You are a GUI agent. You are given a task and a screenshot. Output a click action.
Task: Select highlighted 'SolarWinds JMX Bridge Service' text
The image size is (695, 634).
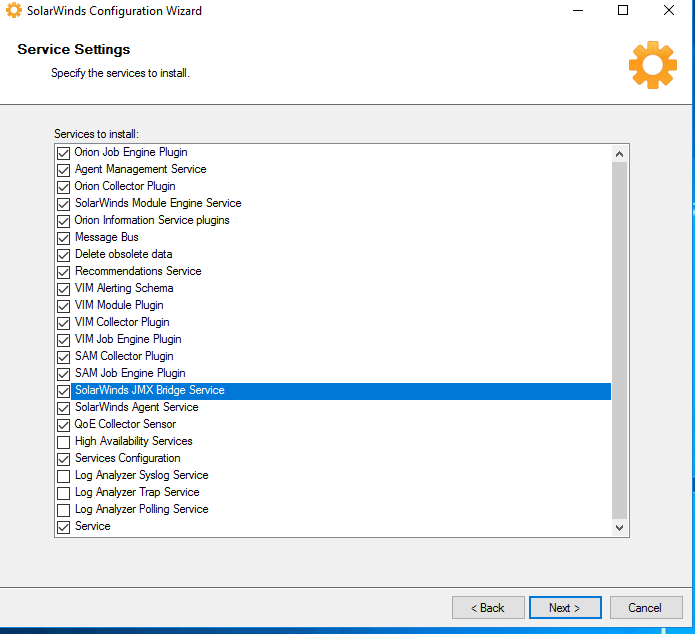(150, 390)
